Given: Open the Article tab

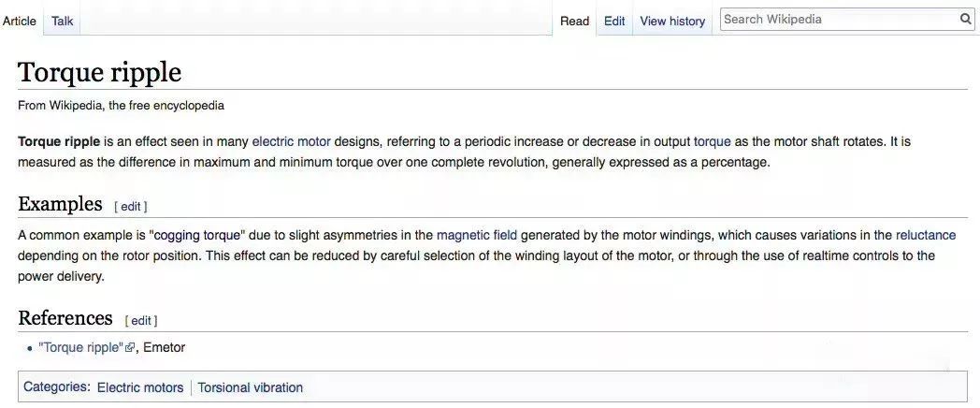Looking at the screenshot, I should 20,21.
